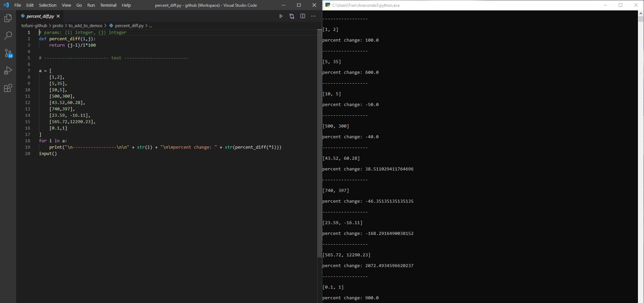
Task: Click 'percent change: 900.0' console output
Action: 351,298
